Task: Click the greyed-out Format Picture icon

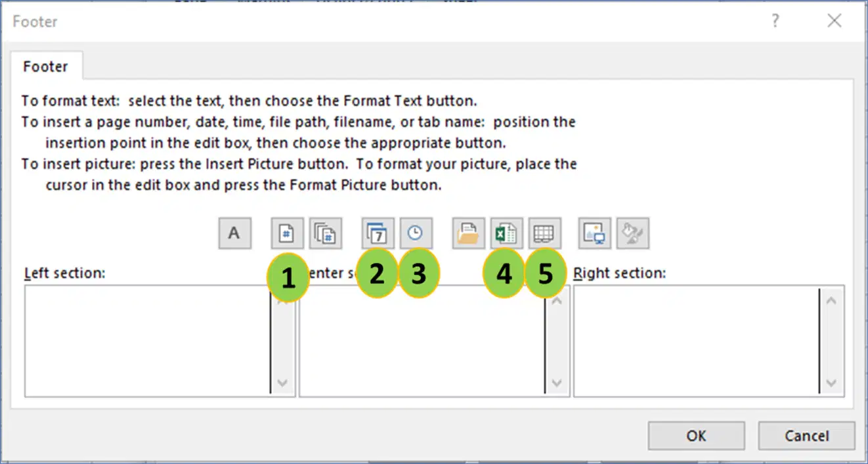Action: (x=633, y=233)
